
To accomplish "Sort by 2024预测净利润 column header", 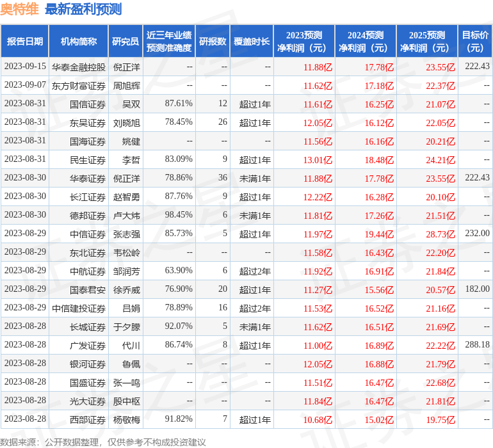I will 366,41.
